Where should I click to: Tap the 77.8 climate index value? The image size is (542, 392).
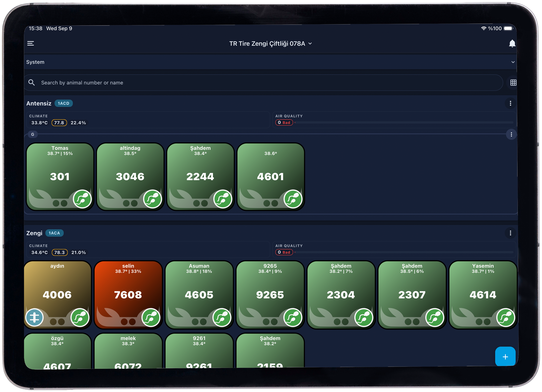click(59, 123)
